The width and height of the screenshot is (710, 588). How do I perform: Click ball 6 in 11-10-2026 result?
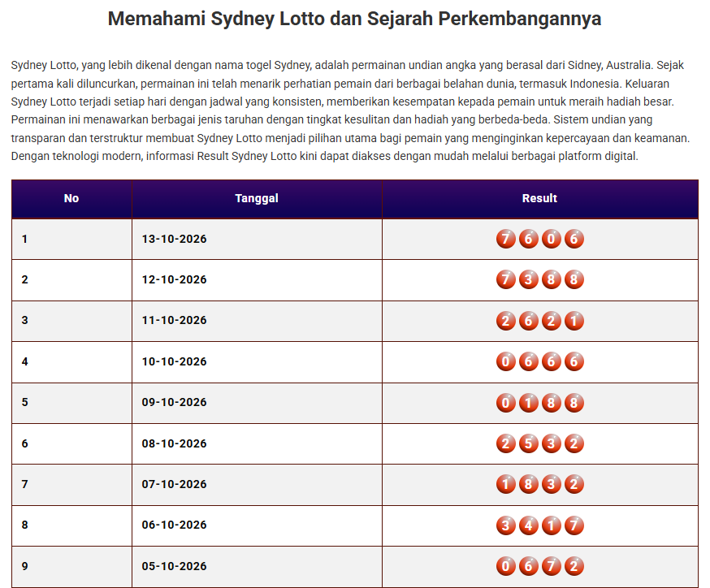(x=528, y=321)
